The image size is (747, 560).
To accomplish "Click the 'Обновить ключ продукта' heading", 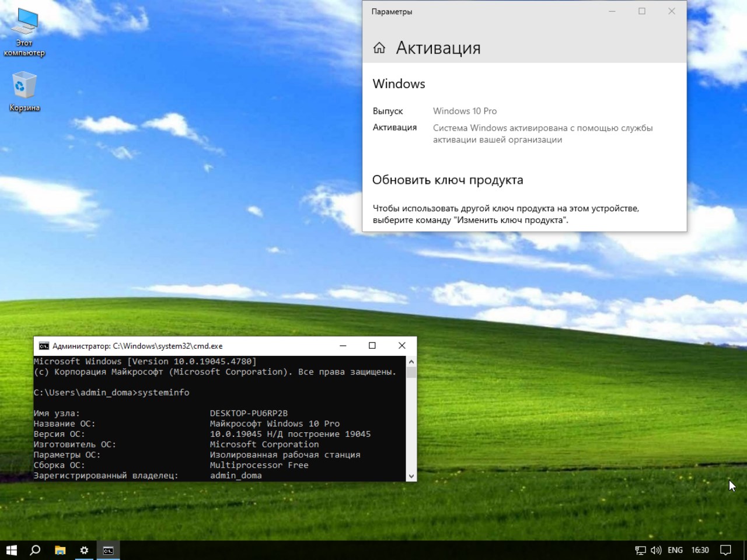I will coord(448,180).
